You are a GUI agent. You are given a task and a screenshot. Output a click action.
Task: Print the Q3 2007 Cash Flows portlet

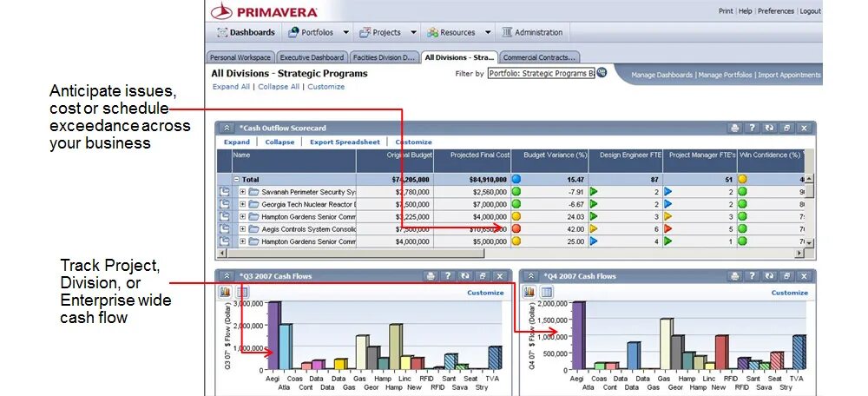click(431, 276)
